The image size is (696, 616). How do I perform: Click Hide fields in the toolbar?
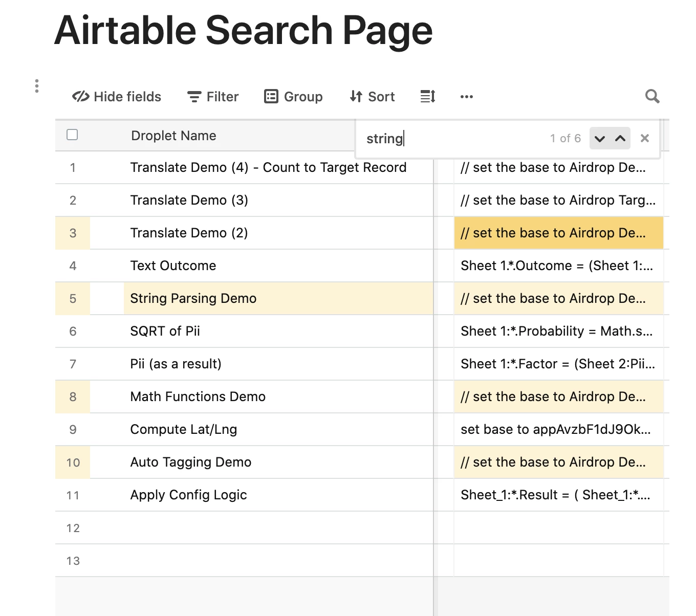click(117, 97)
